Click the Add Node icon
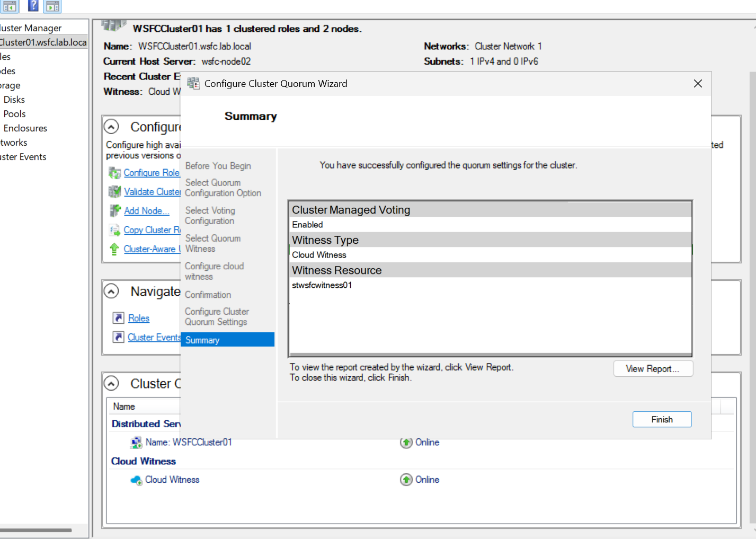Viewport: 756px width, 539px height. point(114,211)
